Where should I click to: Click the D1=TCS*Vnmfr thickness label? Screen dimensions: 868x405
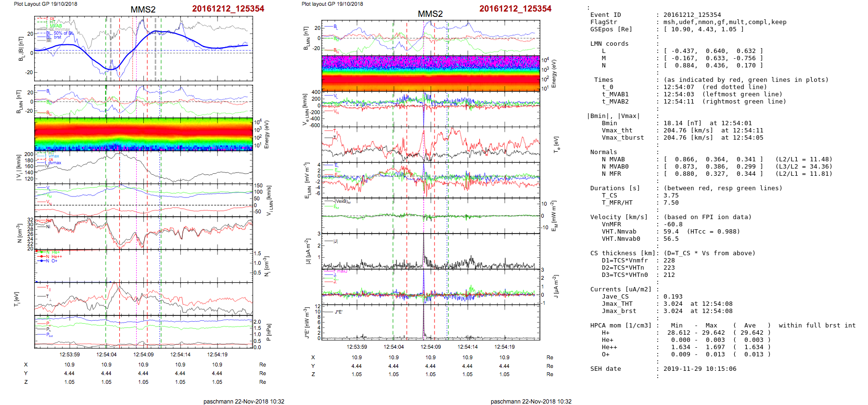point(624,261)
